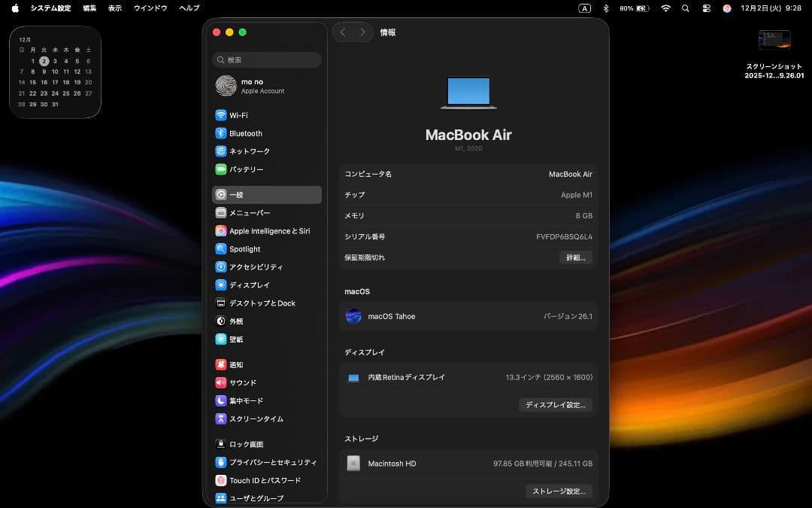Viewport: 812px width, 508px height.
Task: Open アクセシビリティ settings
Action: [256, 266]
